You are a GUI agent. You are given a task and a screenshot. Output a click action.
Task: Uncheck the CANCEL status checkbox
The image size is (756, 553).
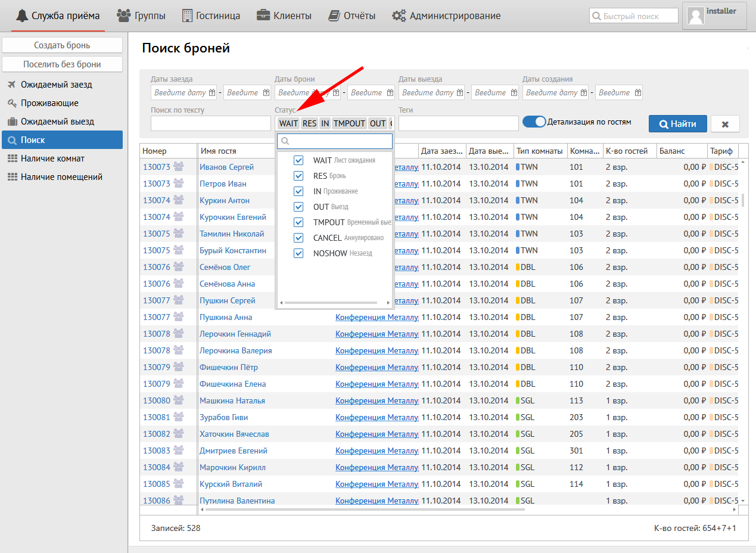(299, 238)
